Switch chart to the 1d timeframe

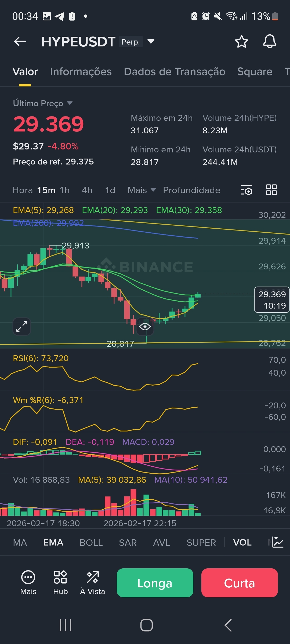point(110,190)
